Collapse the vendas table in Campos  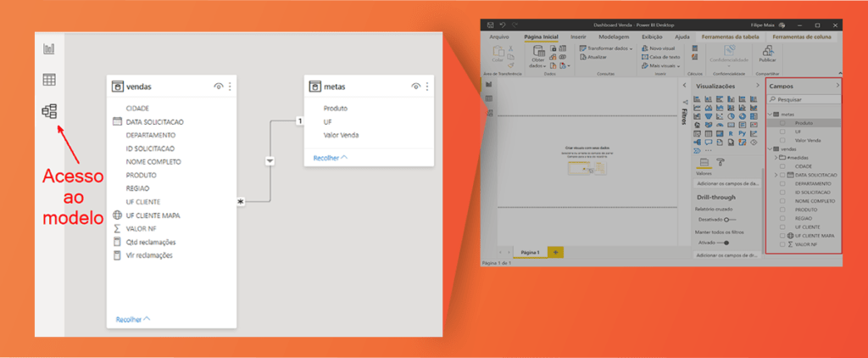(x=770, y=149)
